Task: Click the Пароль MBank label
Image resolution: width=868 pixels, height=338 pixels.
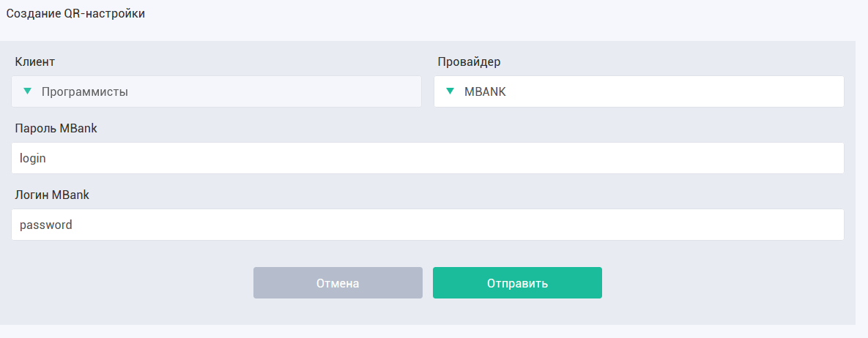Action: 56,128
